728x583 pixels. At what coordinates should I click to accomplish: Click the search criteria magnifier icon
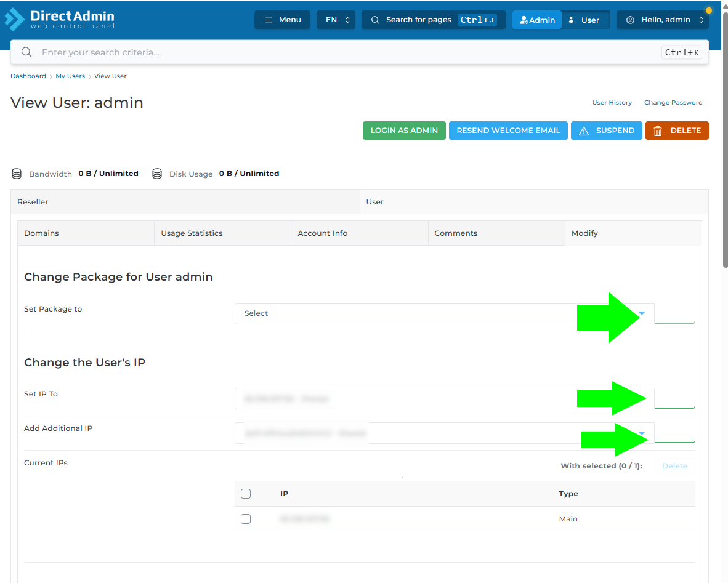click(26, 52)
